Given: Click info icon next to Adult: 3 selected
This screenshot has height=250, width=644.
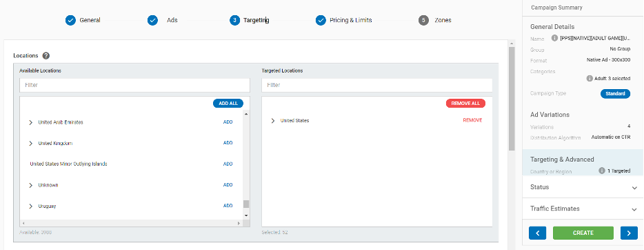Looking at the screenshot, I should (x=590, y=79).
